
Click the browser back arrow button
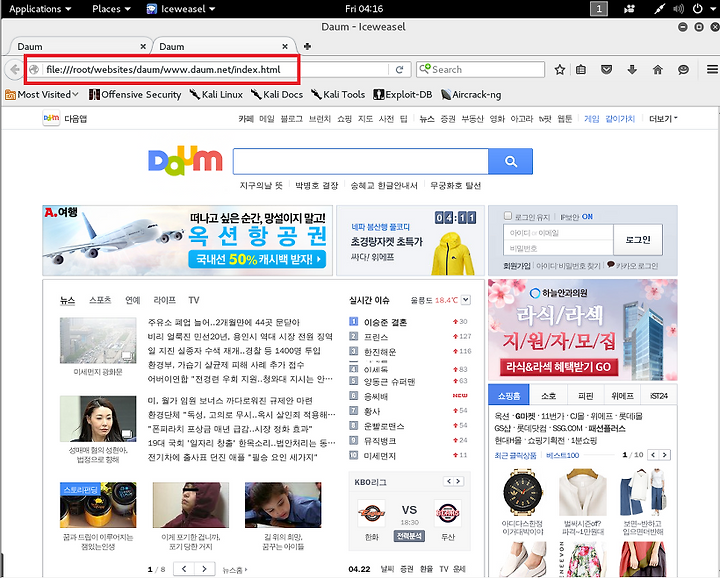click(x=14, y=69)
